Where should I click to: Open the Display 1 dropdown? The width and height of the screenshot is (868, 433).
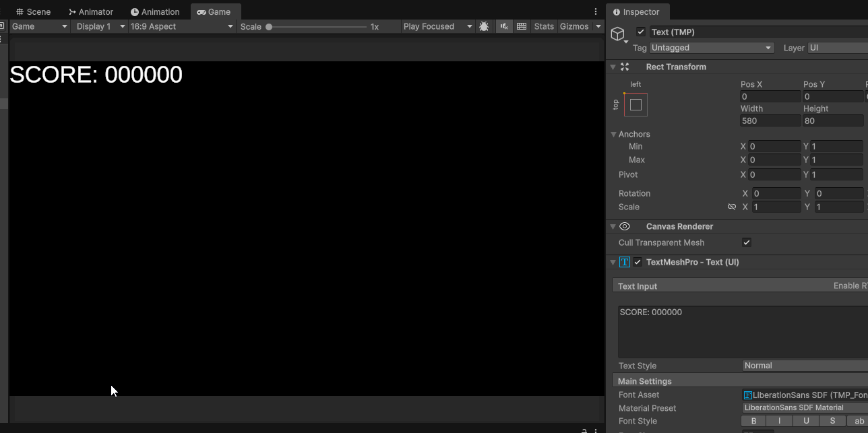click(100, 26)
